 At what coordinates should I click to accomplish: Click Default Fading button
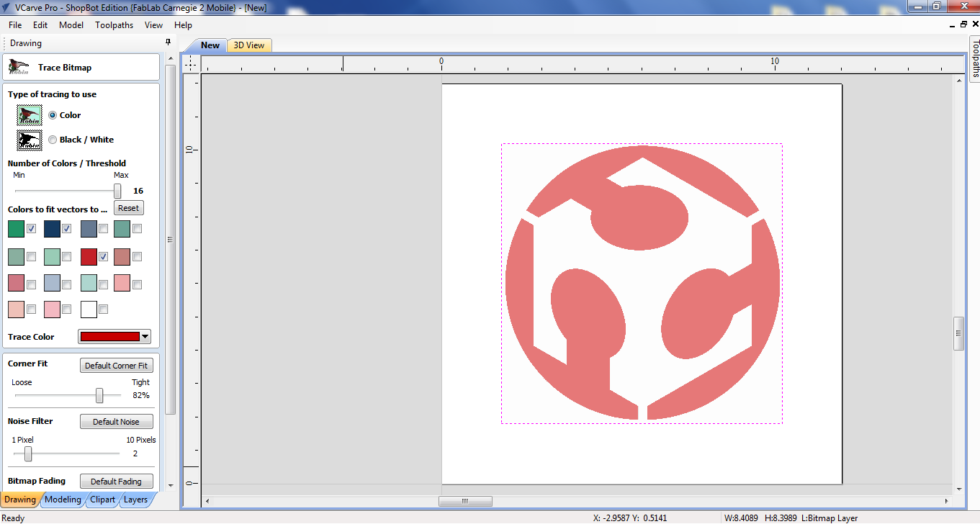pyautogui.click(x=117, y=482)
